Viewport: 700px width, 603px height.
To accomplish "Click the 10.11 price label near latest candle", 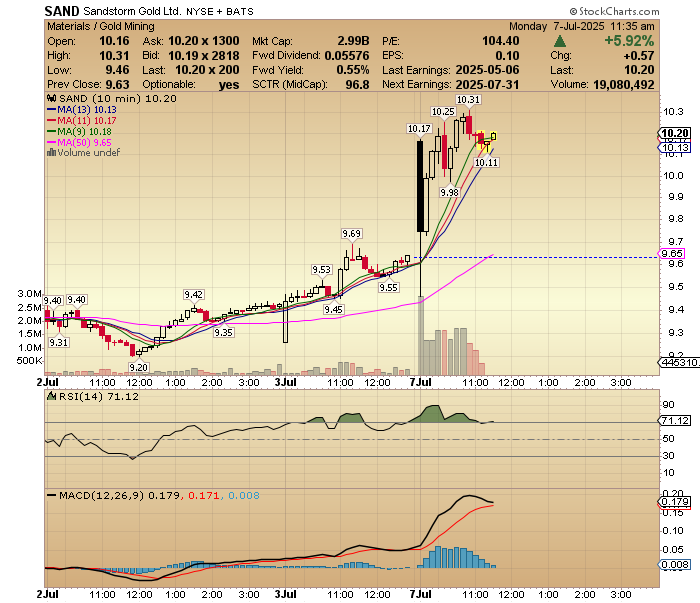I will tap(486, 162).
